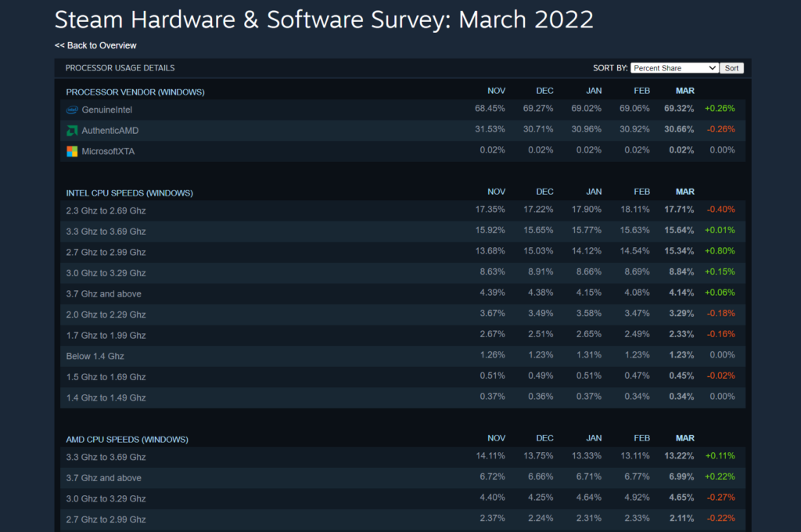The image size is (801, 532).
Task: Click the Processor Usage Details title
Action: coord(120,68)
